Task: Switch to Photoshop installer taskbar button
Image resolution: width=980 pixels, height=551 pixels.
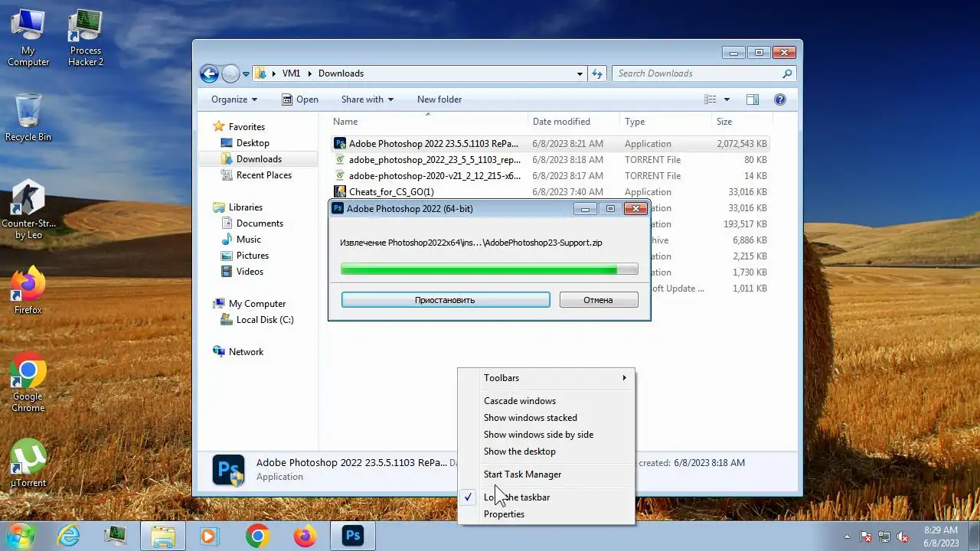Action: [352, 536]
